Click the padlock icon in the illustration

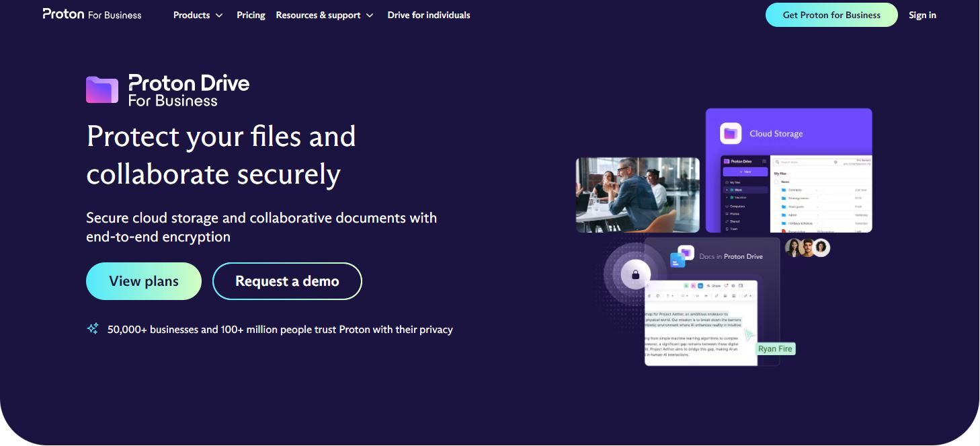(x=635, y=274)
